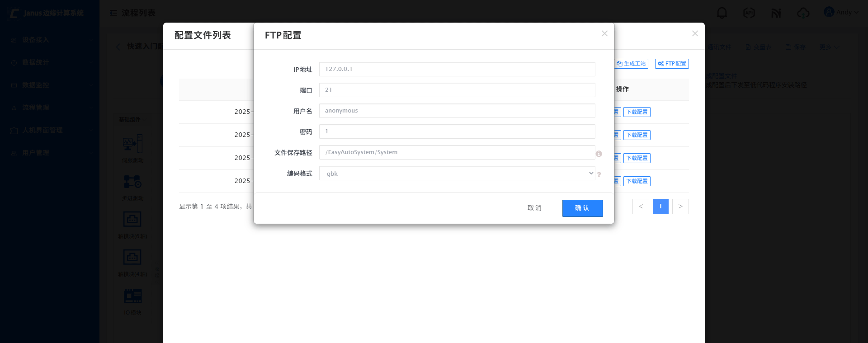Close the 配置文件列表 dialog with X

(x=695, y=33)
